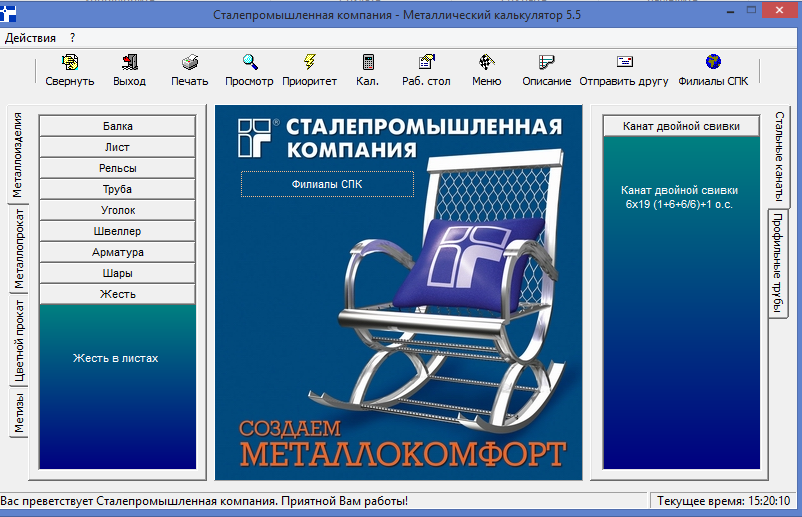
Task: Click the Филиалы СПК globe icon
Action: pos(713,62)
